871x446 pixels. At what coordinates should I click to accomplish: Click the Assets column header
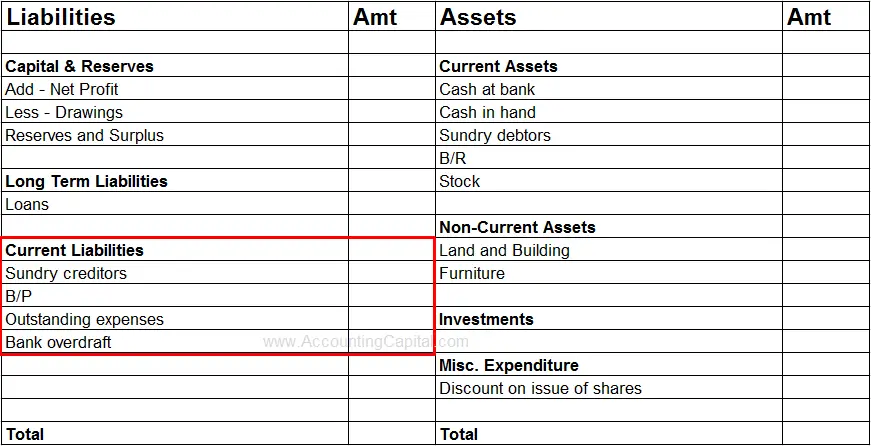tap(479, 17)
